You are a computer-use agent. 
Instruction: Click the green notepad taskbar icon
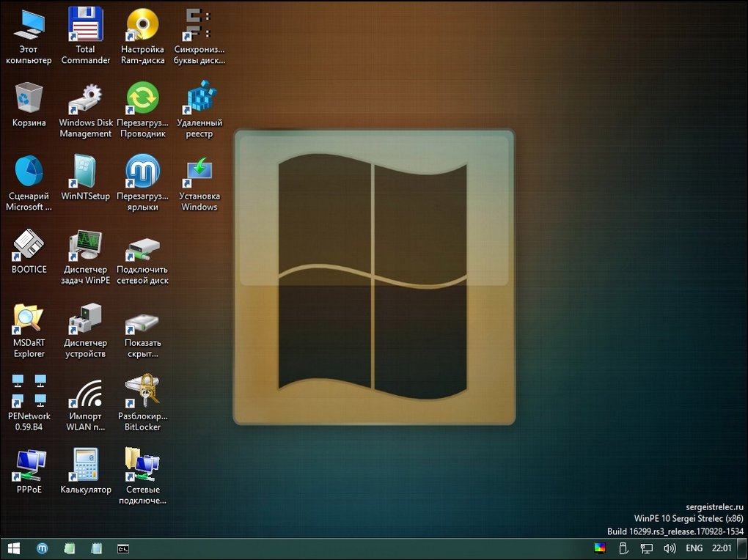(x=70, y=548)
